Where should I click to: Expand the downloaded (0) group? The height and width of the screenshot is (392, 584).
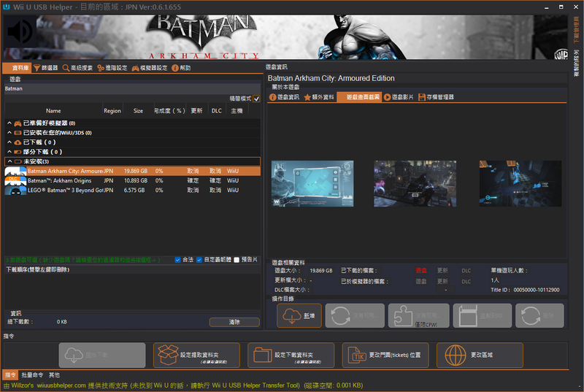point(9,142)
